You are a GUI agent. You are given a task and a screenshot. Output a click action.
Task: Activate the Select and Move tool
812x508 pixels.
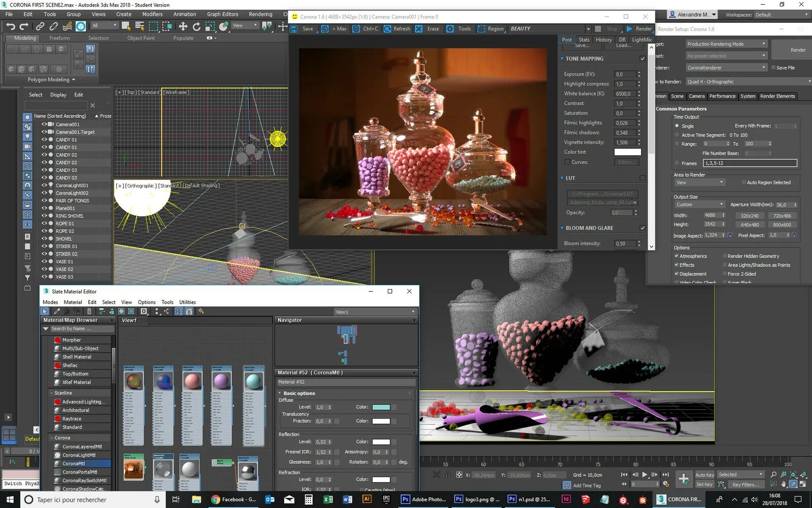(183, 26)
